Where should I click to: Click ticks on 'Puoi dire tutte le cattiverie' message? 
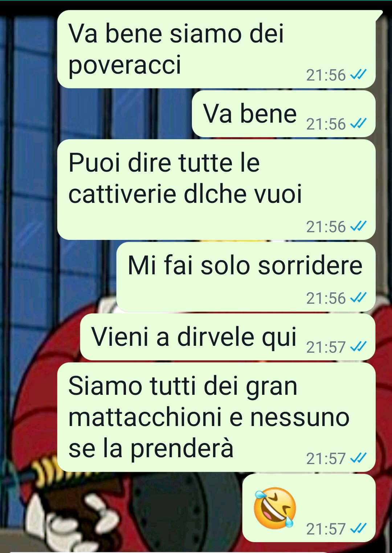coord(358,226)
